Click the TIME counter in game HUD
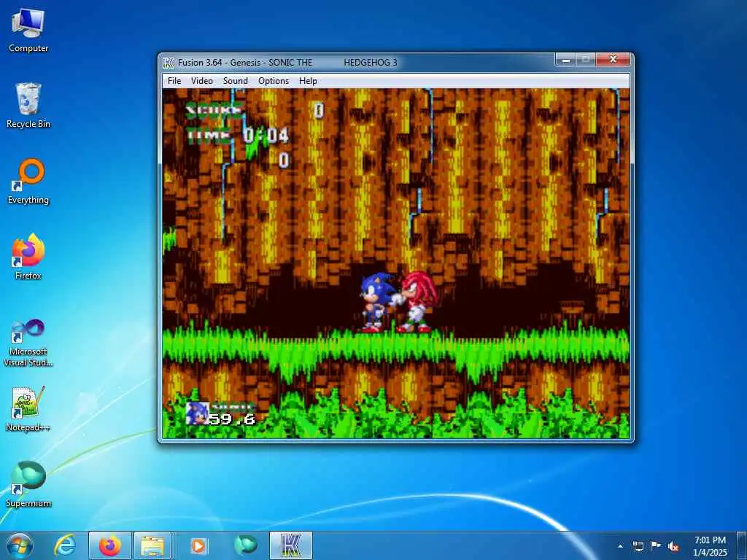Screen dimensions: 747x560 (237, 136)
